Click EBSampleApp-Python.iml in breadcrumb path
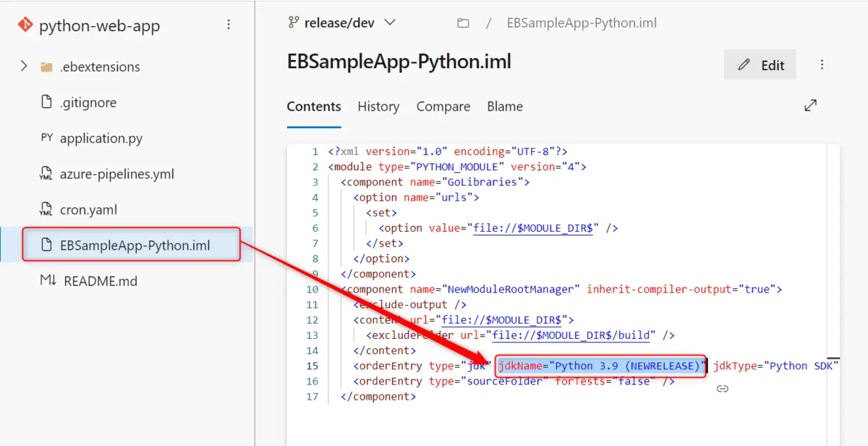Screen dimensions: 868x446 coord(582,22)
